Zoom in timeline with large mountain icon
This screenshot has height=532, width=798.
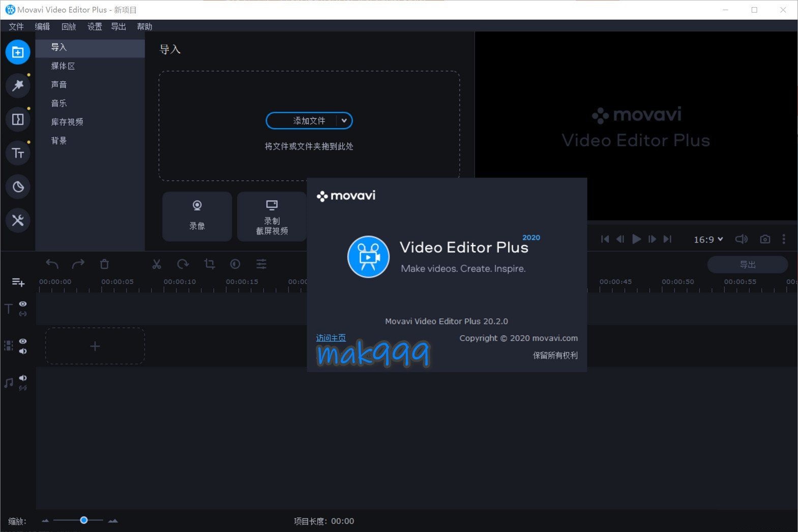pyautogui.click(x=113, y=521)
